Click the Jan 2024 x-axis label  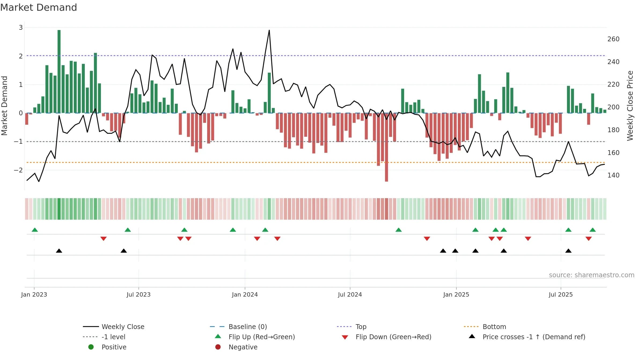tap(245, 294)
